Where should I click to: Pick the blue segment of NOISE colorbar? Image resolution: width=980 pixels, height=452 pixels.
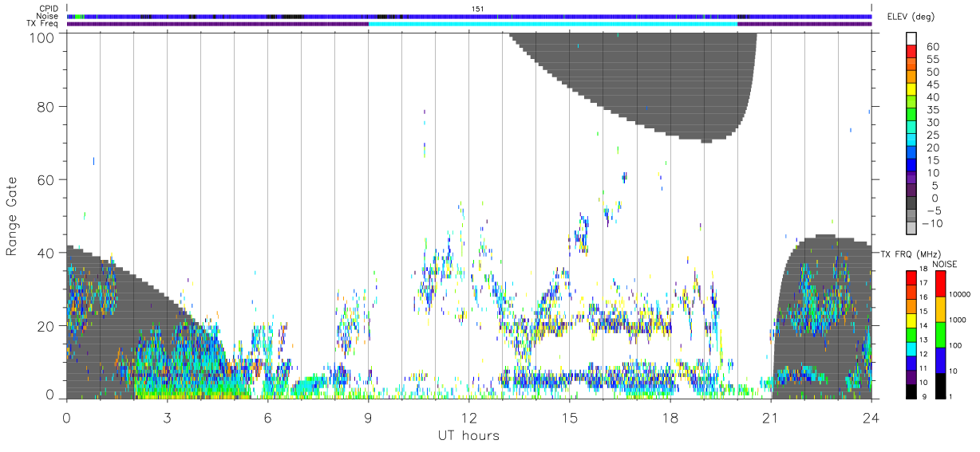[941, 360]
